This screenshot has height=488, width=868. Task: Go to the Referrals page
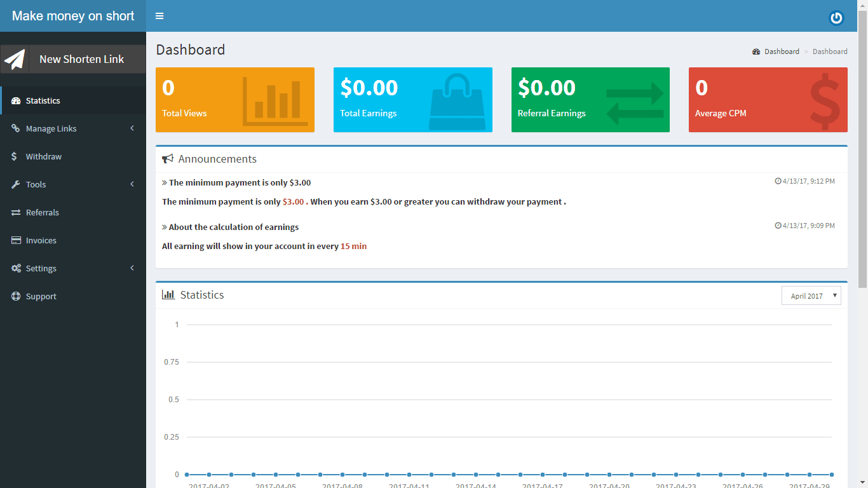point(42,213)
